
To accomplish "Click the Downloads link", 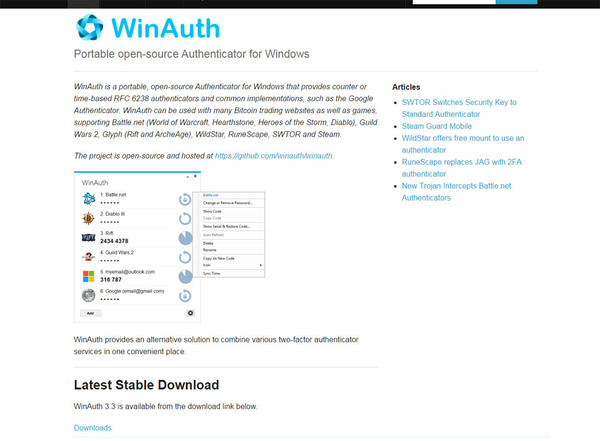I will tap(93, 428).
